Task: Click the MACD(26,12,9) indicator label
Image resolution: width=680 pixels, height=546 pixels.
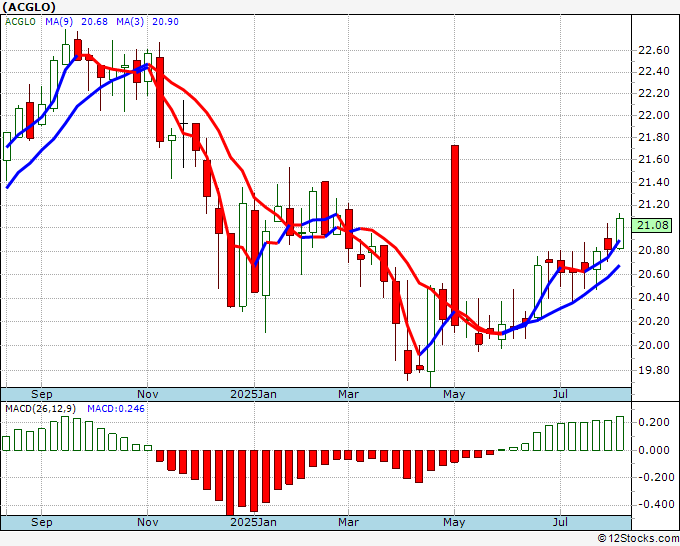Action: click(41, 409)
